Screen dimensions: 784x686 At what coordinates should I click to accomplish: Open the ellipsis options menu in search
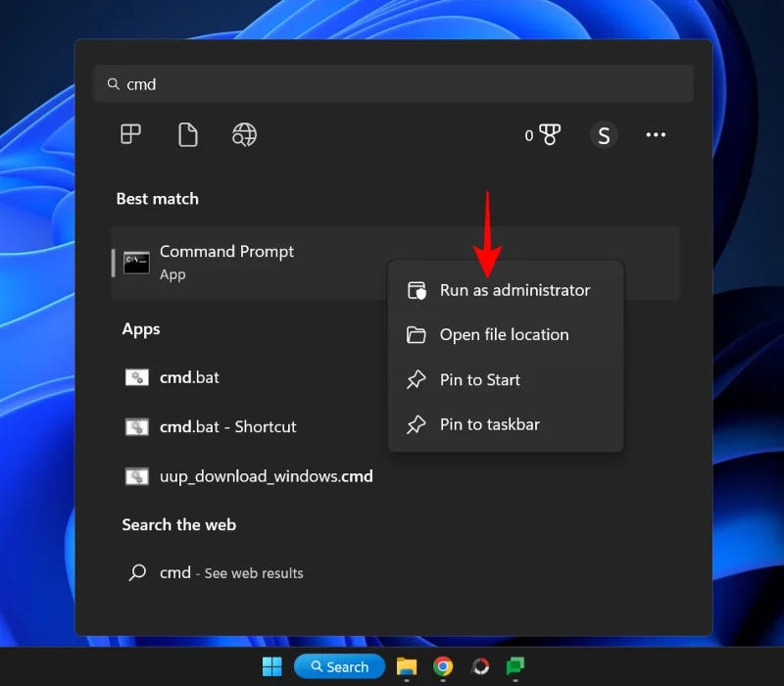(x=656, y=135)
